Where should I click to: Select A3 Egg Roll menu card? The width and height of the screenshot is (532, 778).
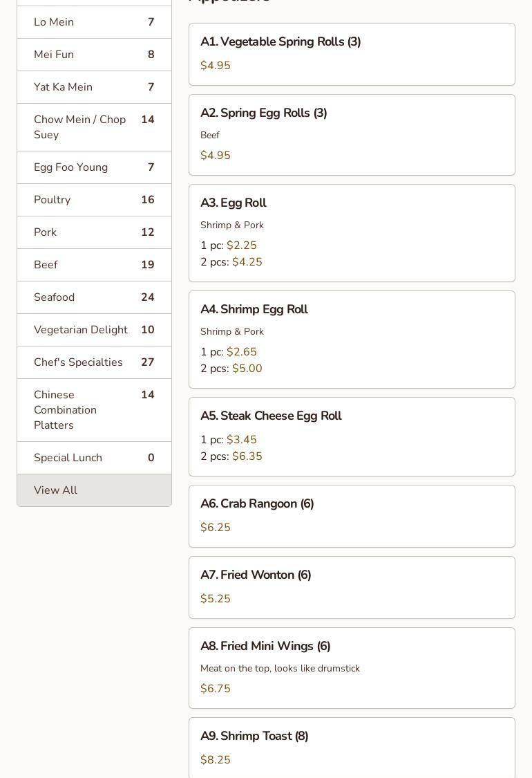pos(352,232)
